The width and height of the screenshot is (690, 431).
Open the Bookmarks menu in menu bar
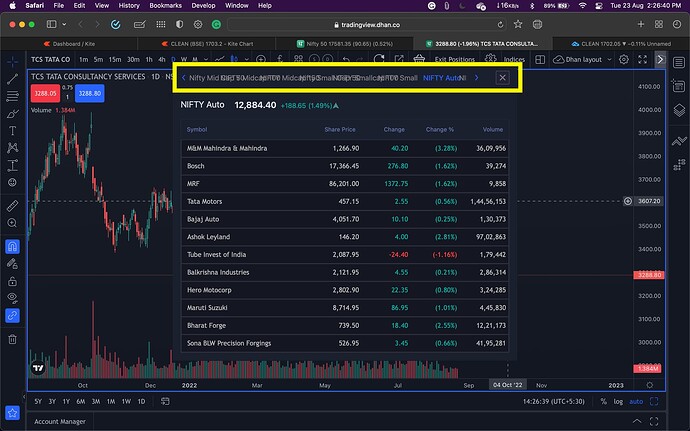165,6
